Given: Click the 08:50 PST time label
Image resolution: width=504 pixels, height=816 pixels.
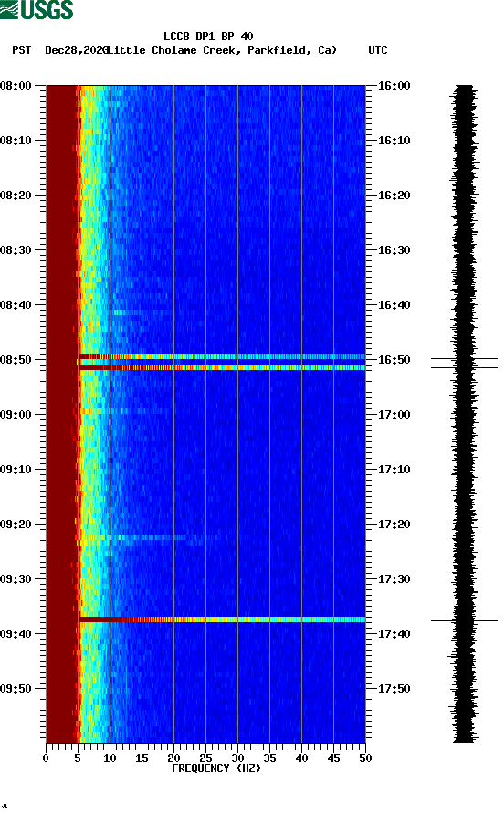Looking at the screenshot, I should [x=16, y=360].
